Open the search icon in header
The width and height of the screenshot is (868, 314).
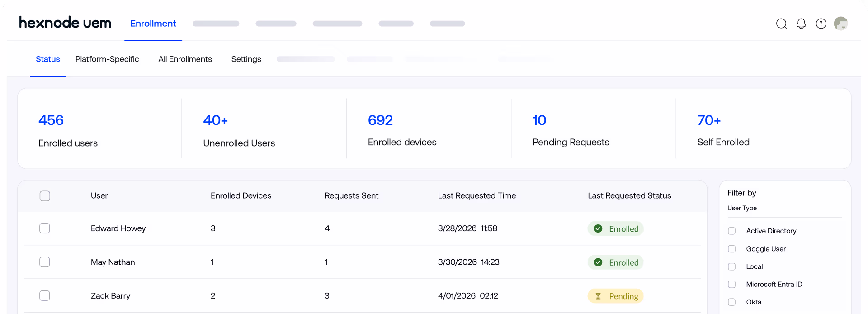click(x=781, y=24)
